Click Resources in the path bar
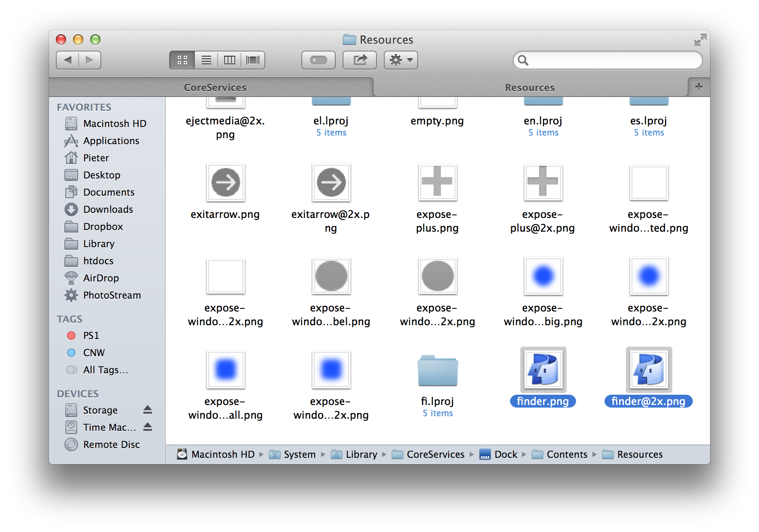Image resolution: width=759 pixels, height=532 pixels. point(632,454)
